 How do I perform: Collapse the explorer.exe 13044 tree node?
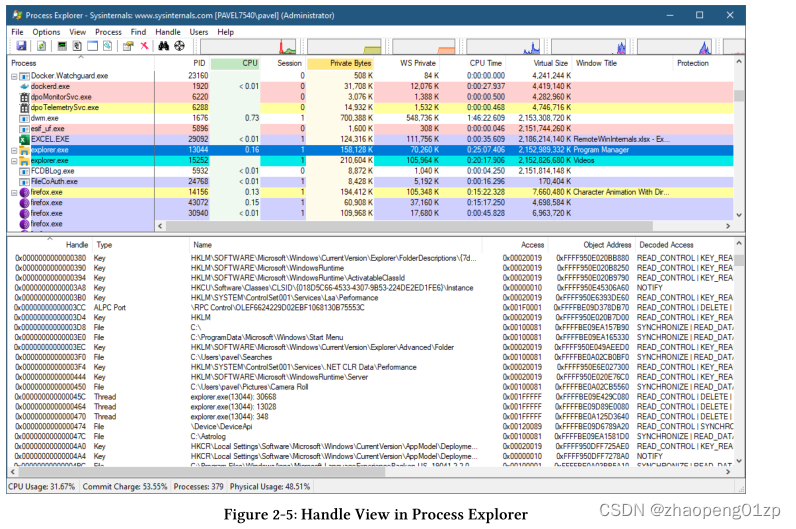[14, 150]
